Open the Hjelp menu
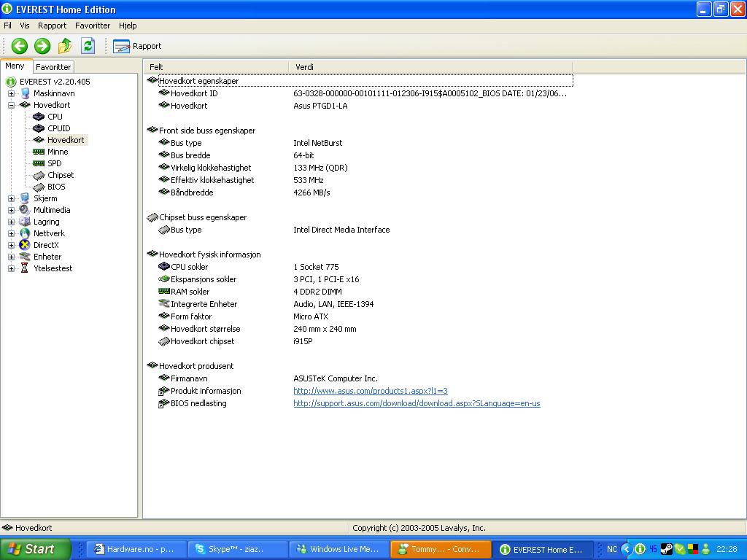The image size is (747, 560). (x=128, y=26)
